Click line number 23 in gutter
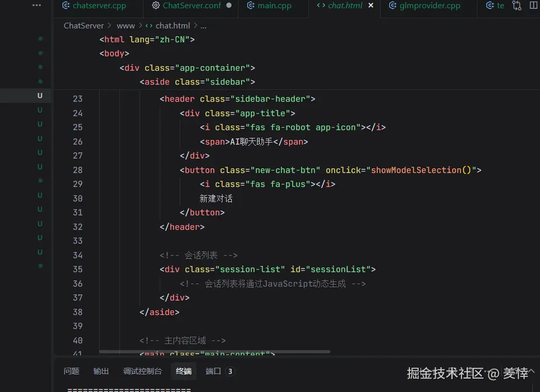540x392 pixels. coord(77,99)
